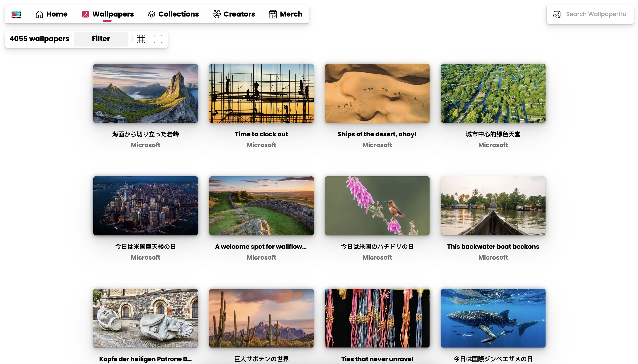Click the Creators people icon

(217, 14)
